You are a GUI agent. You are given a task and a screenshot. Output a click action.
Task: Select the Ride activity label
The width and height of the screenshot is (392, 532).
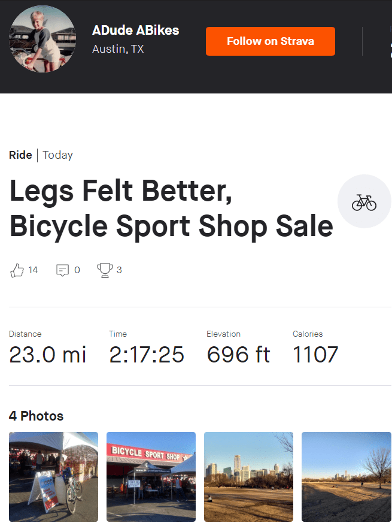tap(20, 155)
